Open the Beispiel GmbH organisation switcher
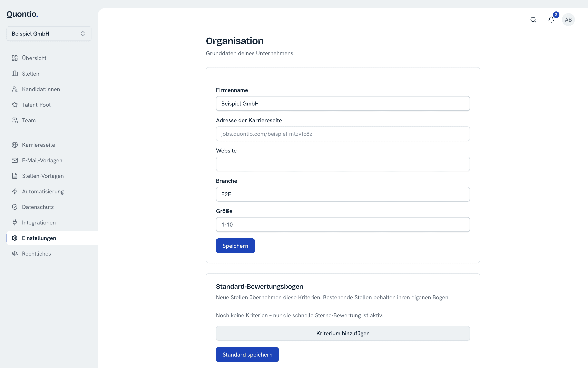This screenshot has width=588, height=368. 49,34
